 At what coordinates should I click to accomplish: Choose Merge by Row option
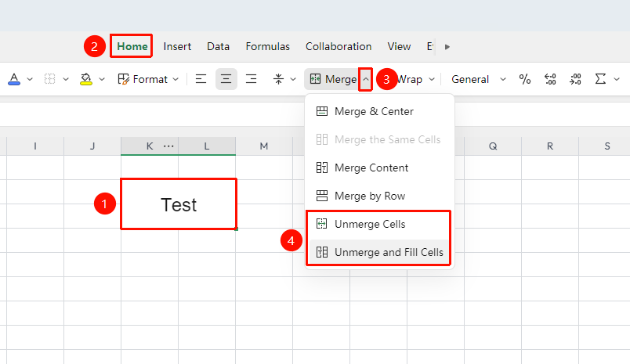[x=380, y=196]
